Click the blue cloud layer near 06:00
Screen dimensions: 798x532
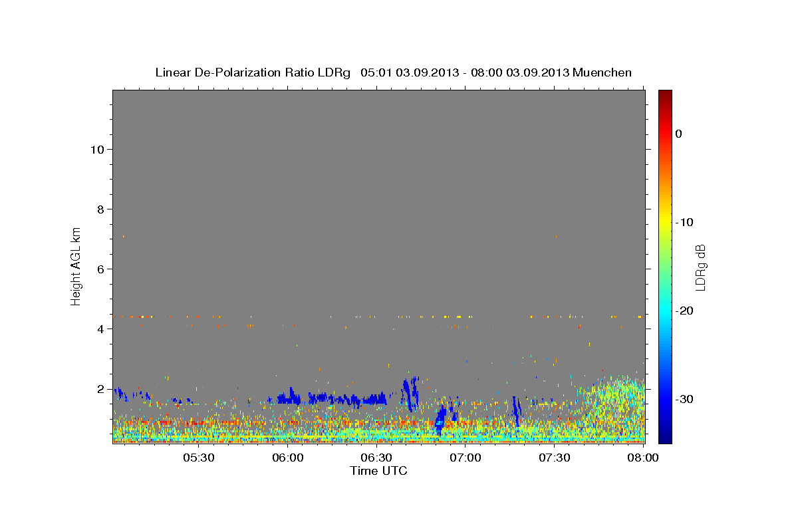(289, 398)
